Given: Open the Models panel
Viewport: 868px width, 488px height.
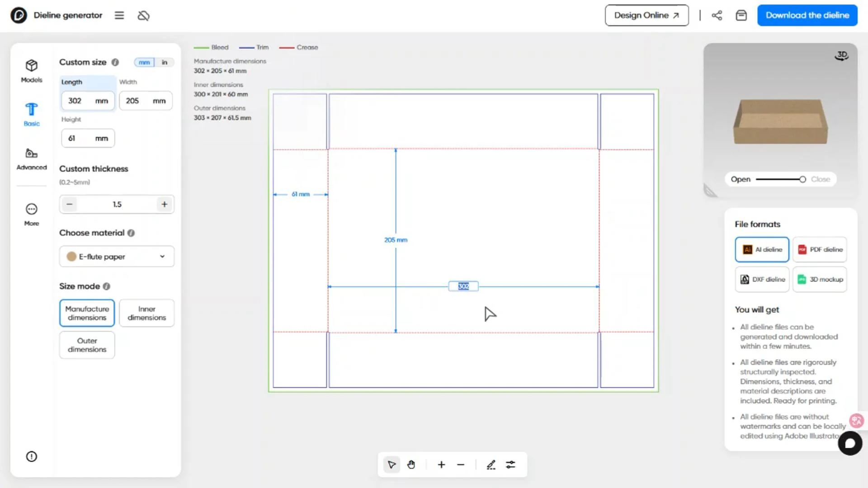Looking at the screenshot, I should [32, 71].
